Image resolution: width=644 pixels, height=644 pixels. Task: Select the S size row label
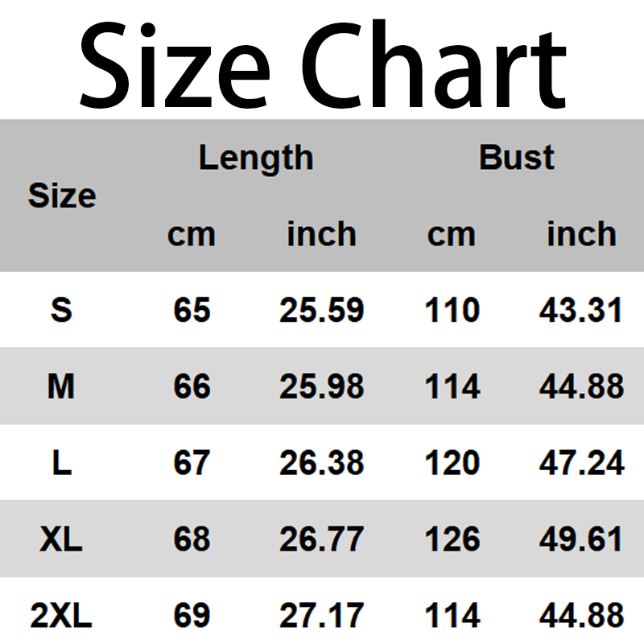click(x=61, y=310)
